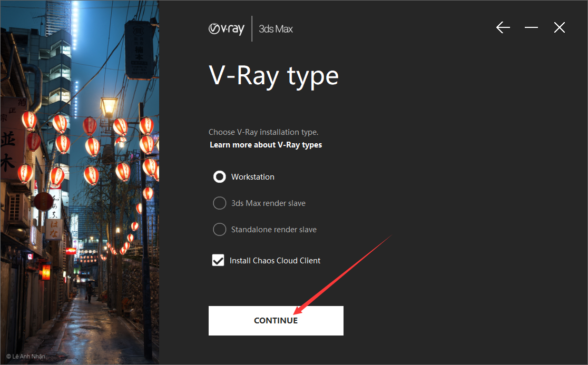This screenshot has height=365, width=588.
Task: Uncheck the Install Chaos Cloud Client checkbox
Action: [218, 260]
